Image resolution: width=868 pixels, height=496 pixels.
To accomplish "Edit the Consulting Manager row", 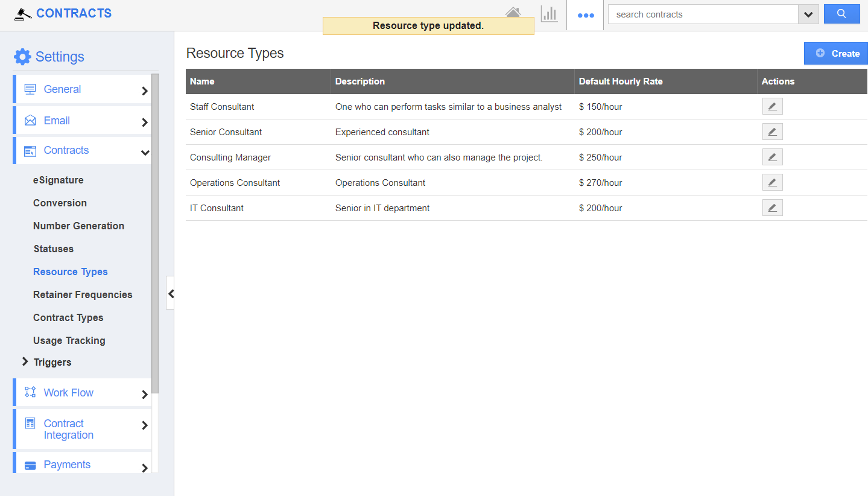I will (772, 157).
